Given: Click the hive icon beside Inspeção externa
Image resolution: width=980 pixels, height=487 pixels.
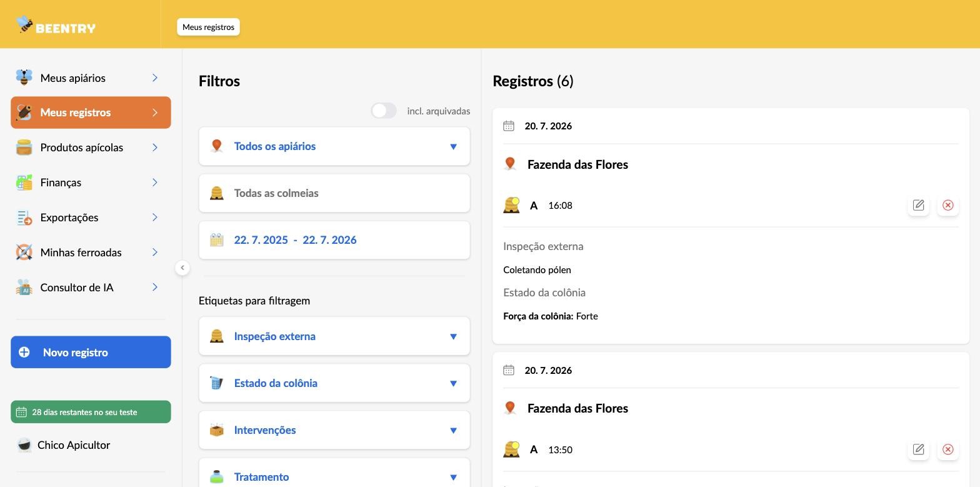Looking at the screenshot, I should pyautogui.click(x=217, y=336).
